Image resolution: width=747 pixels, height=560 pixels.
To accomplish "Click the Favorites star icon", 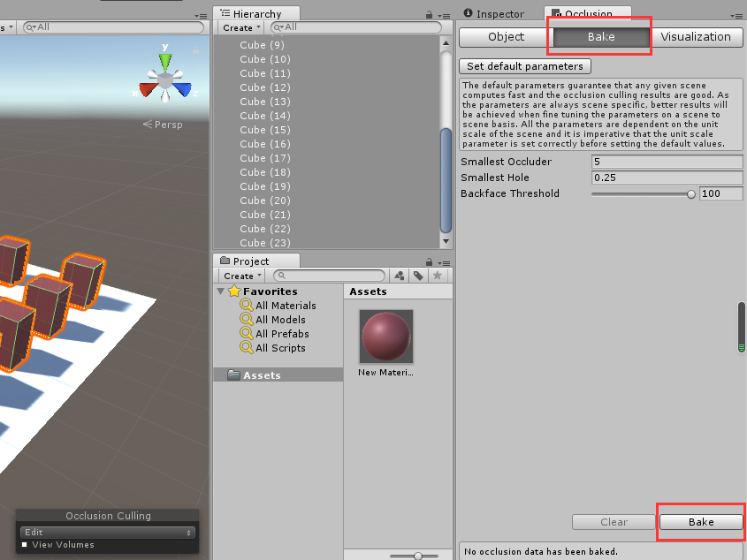I will 234,291.
